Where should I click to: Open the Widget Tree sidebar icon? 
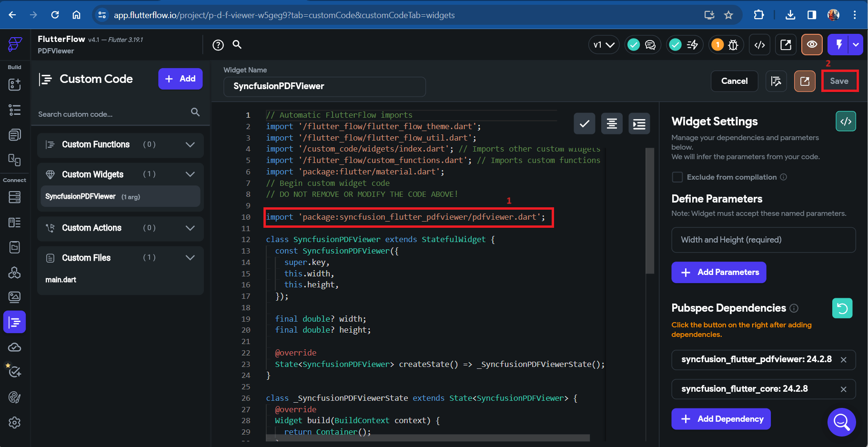pos(15,110)
